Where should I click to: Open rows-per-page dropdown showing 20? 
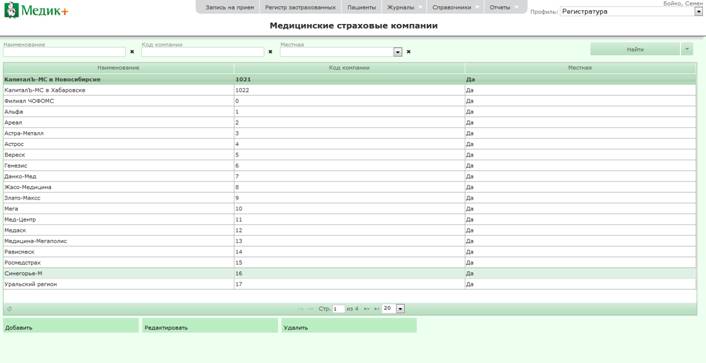pyautogui.click(x=401, y=309)
